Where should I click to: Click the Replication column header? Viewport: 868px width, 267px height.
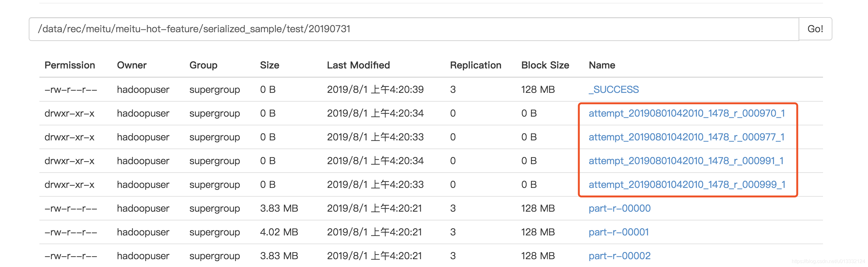pyautogui.click(x=476, y=65)
